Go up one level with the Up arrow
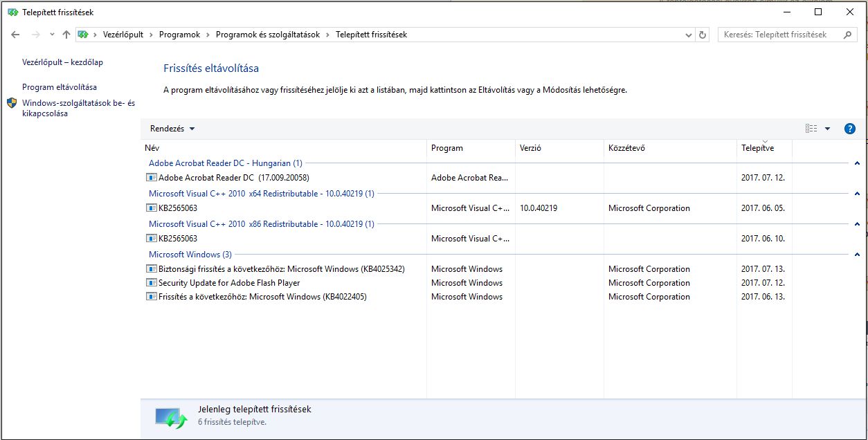This screenshot has height=440, width=868. click(66, 35)
